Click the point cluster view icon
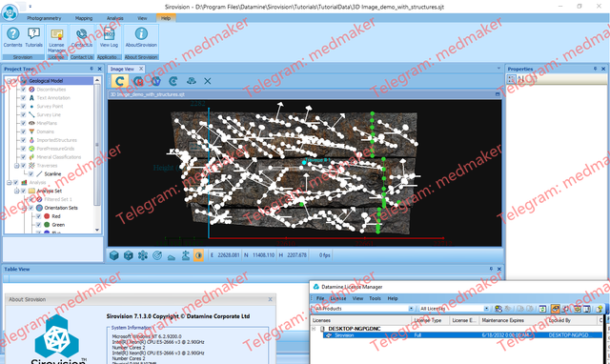This screenshot has height=364, width=610. [x=143, y=255]
